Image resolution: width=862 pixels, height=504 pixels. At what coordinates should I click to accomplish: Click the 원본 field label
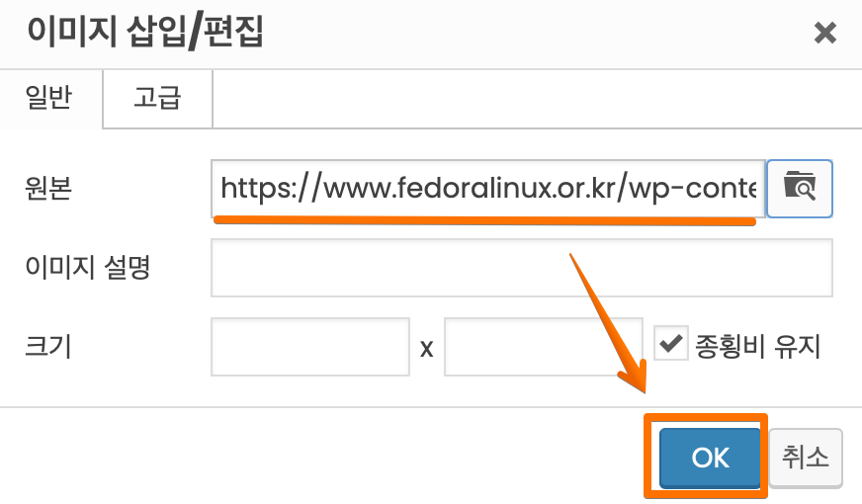[x=48, y=189]
